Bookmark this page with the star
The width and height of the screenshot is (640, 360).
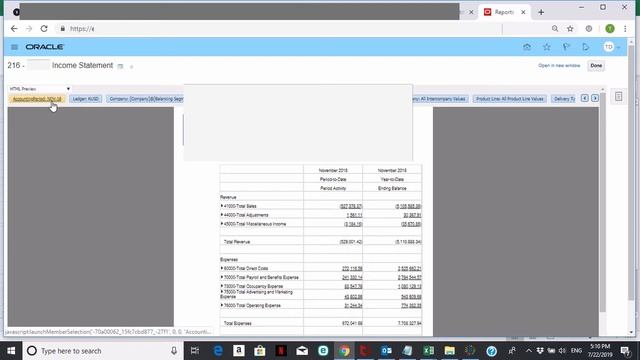(x=570, y=29)
